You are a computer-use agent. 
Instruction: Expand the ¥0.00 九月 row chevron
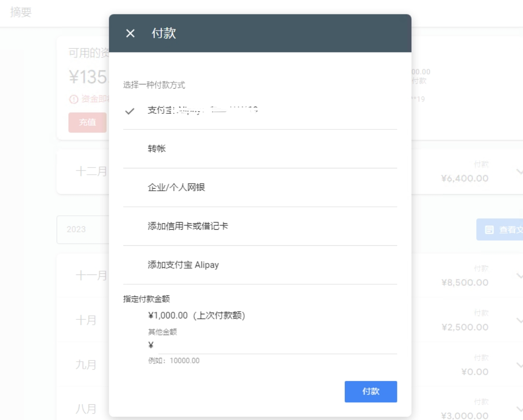click(x=519, y=365)
